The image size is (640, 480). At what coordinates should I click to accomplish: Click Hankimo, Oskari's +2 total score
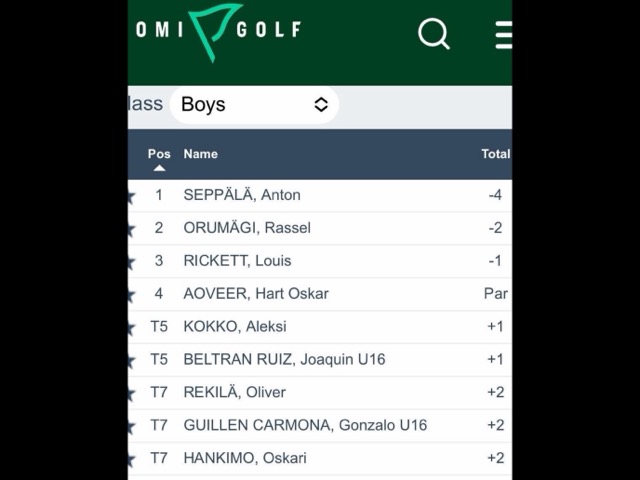495,458
